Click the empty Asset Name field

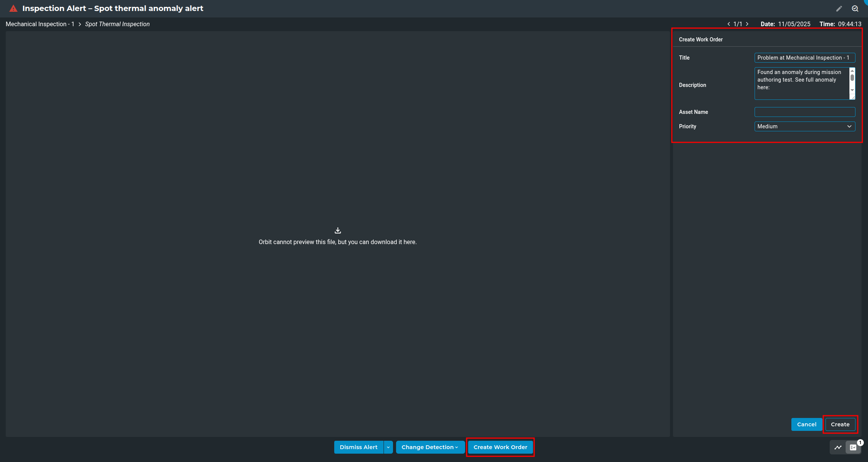pyautogui.click(x=804, y=112)
